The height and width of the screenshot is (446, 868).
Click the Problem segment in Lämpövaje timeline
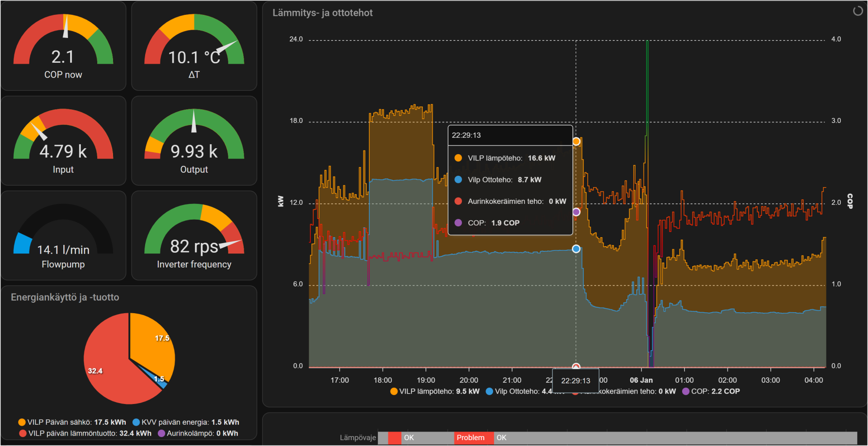pos(473,438)
